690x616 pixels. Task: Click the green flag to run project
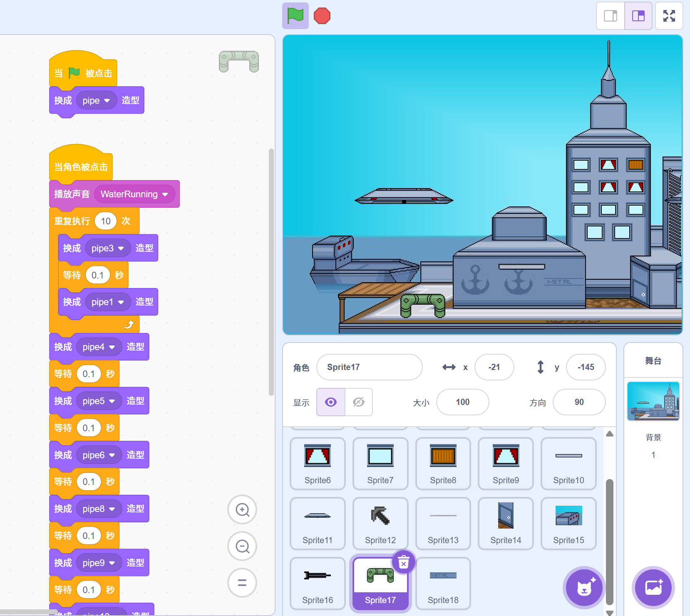[x=295, y=16]
